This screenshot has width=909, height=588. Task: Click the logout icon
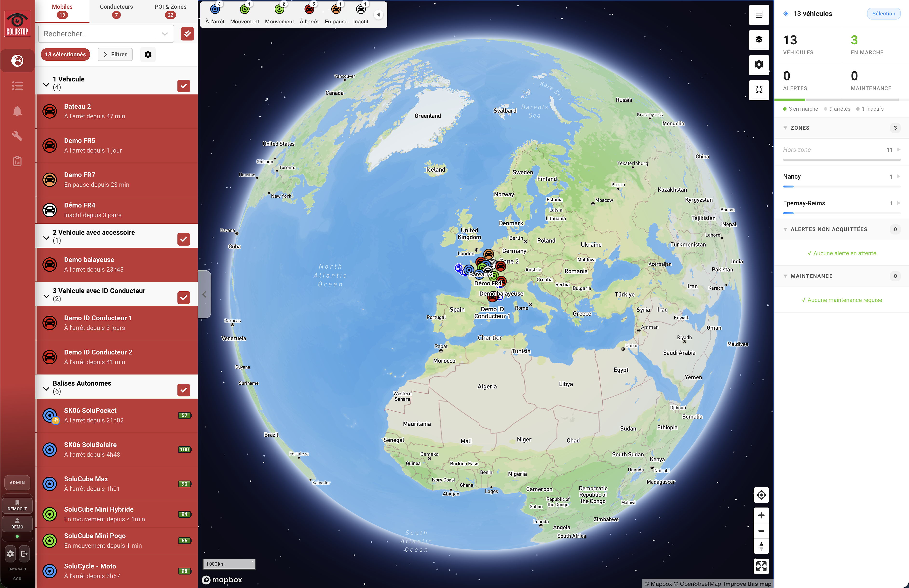(24, 554)
